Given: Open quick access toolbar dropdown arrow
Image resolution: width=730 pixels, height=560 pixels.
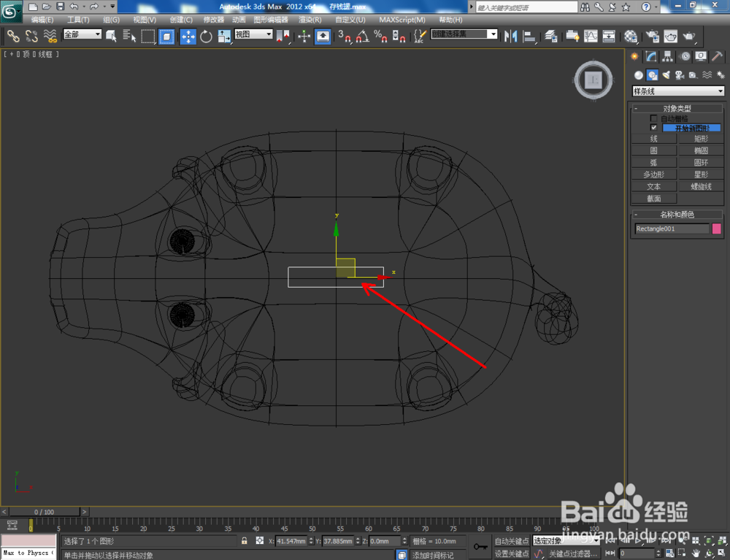Looking at the screenshot, I should click(x=112, y=7).
